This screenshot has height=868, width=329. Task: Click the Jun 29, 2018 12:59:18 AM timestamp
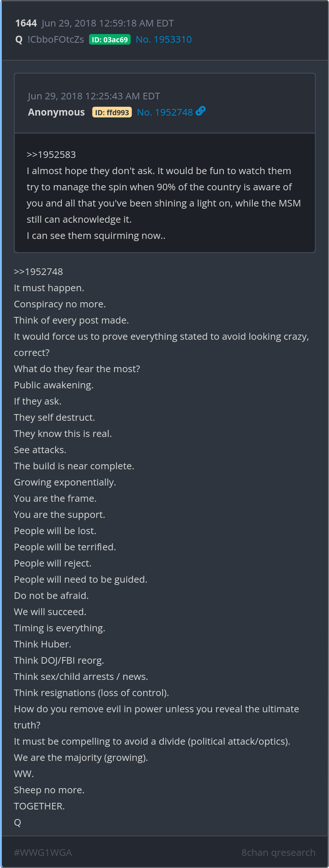point(107,23)
